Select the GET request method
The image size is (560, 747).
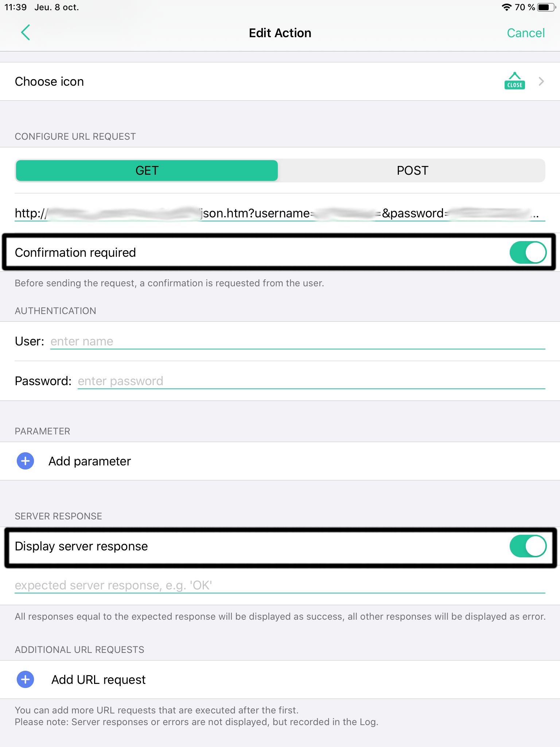[147, 170]
